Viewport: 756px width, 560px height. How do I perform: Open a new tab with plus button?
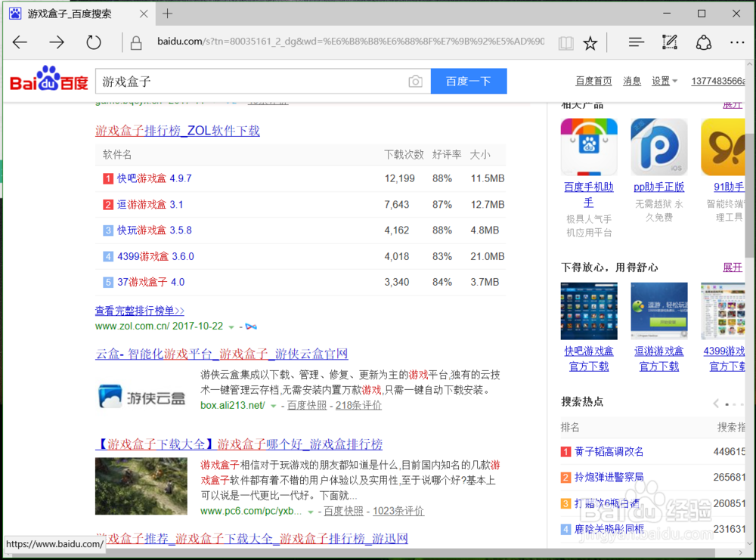tap(167, 14)
